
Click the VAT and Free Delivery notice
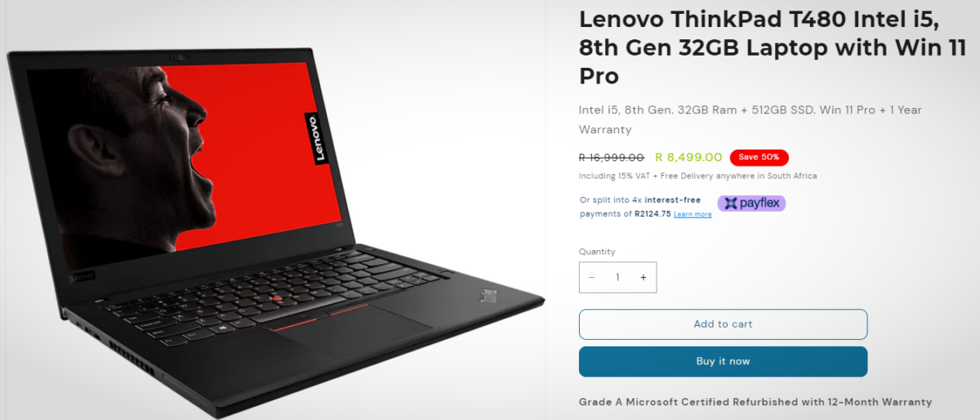pyautogui.click(x=698, y=176)
